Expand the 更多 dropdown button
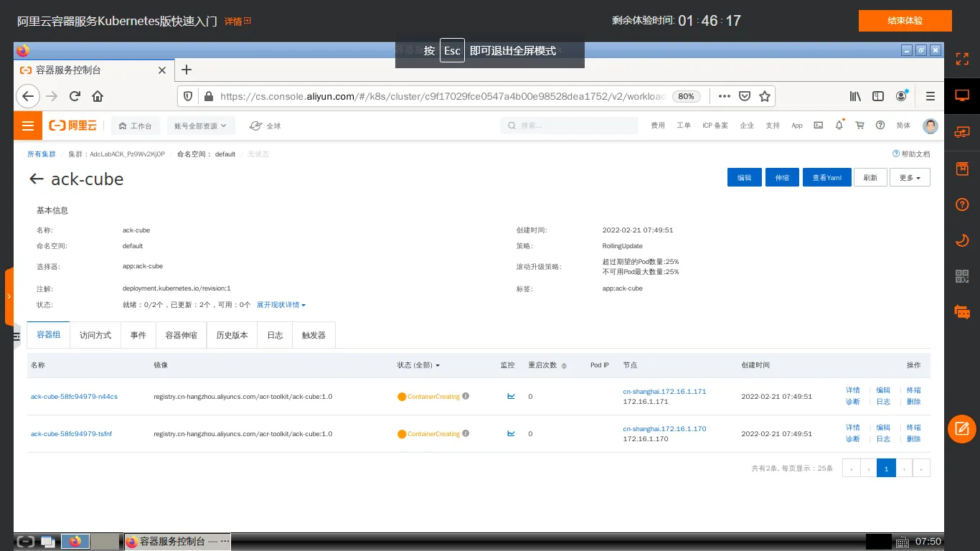Screen dimensions: 980x551 pyautogui.click(x=910, y=178)
